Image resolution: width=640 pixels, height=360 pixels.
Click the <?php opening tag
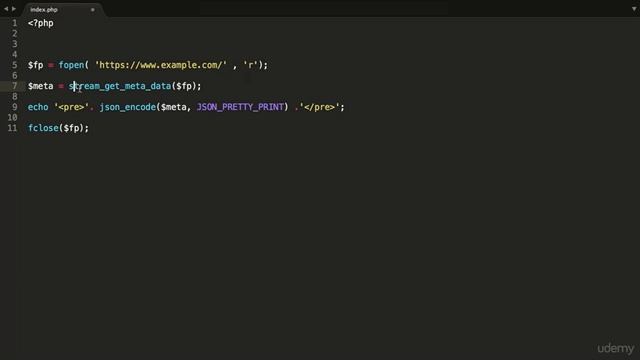click(x=40, y=23)
